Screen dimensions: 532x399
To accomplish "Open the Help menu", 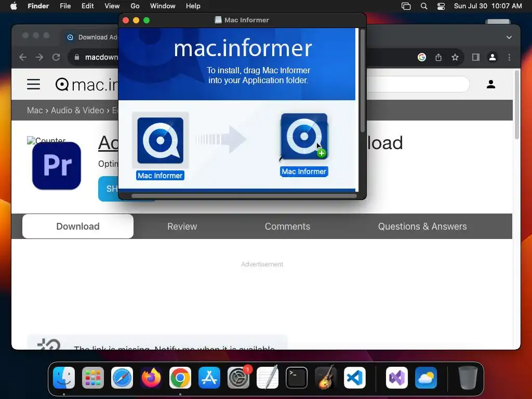I will (193, 6).
